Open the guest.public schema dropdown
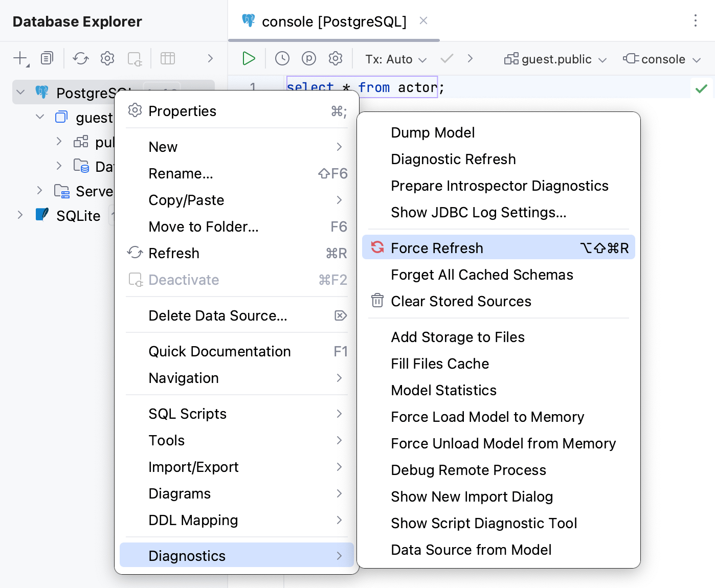This screenshot has width=715, height=588. pyautogui.click(x=555, y=59)
